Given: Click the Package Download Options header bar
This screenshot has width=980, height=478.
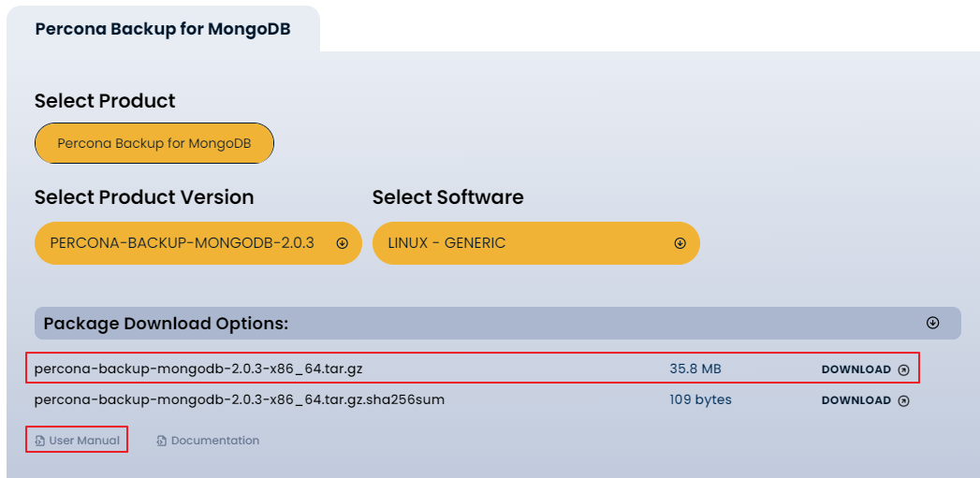Looking at the screenshot, I should (498, 323).
